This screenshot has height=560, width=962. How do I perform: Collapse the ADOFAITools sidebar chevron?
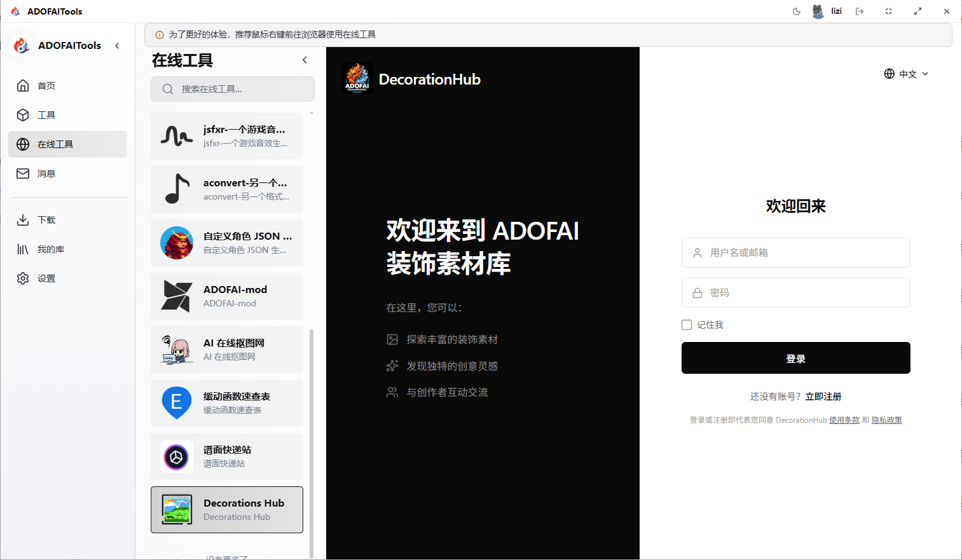(x=117, y=46)
